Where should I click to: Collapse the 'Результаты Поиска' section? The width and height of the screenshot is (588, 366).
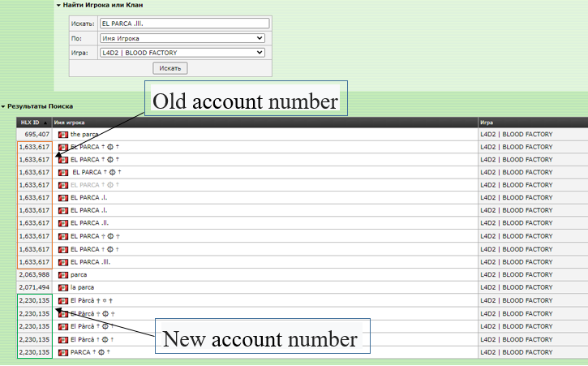[3, 106]
